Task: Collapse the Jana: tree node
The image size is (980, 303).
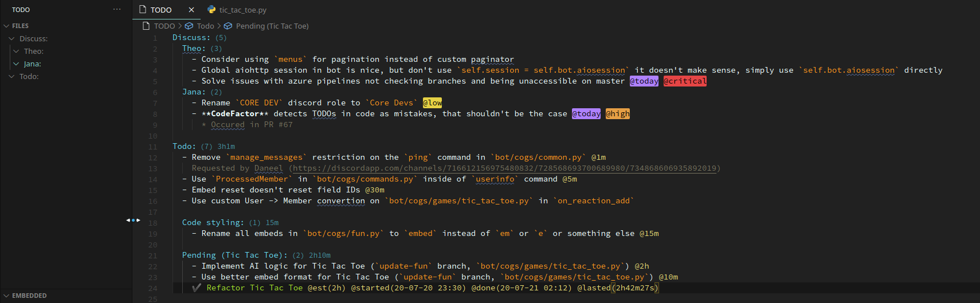Action: (x=16, y=64)
